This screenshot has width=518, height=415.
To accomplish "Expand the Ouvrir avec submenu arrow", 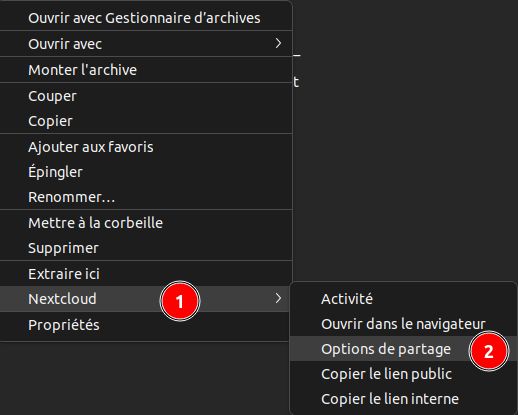I will (278, 43).
